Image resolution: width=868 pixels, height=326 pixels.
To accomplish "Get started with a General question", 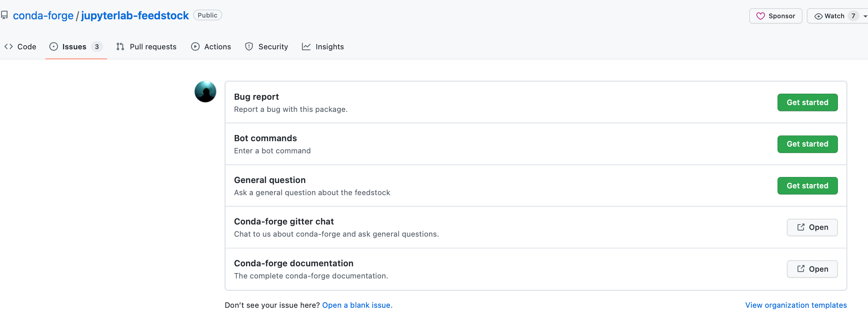I will point(807,186).
